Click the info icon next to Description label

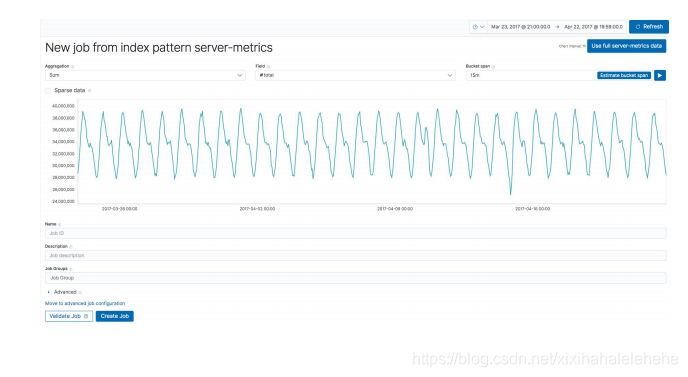click(x=71, y=247)
